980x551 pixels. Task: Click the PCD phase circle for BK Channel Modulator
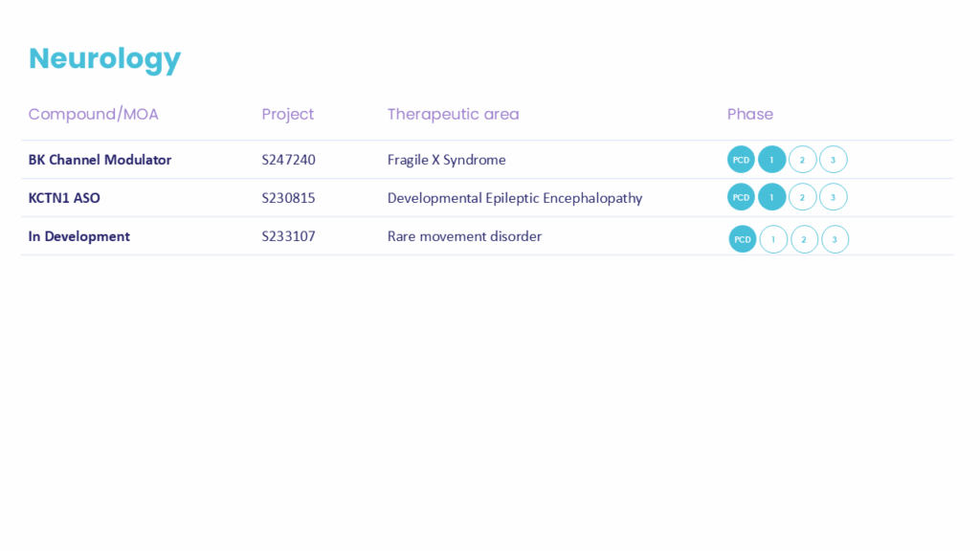(x=741, y=160)
